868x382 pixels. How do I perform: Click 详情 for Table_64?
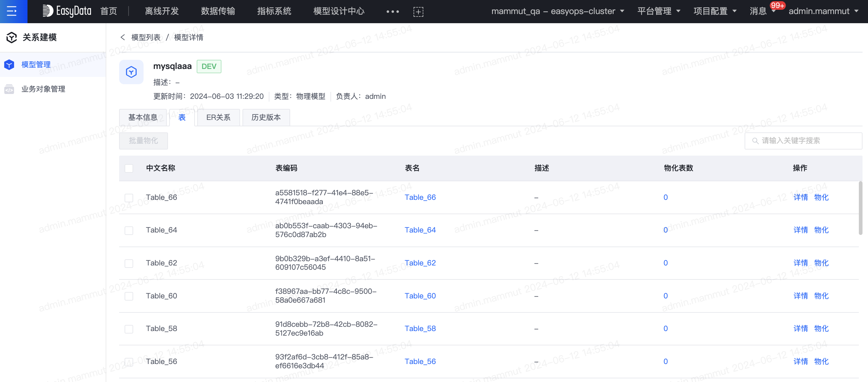(x=801, y=230)
